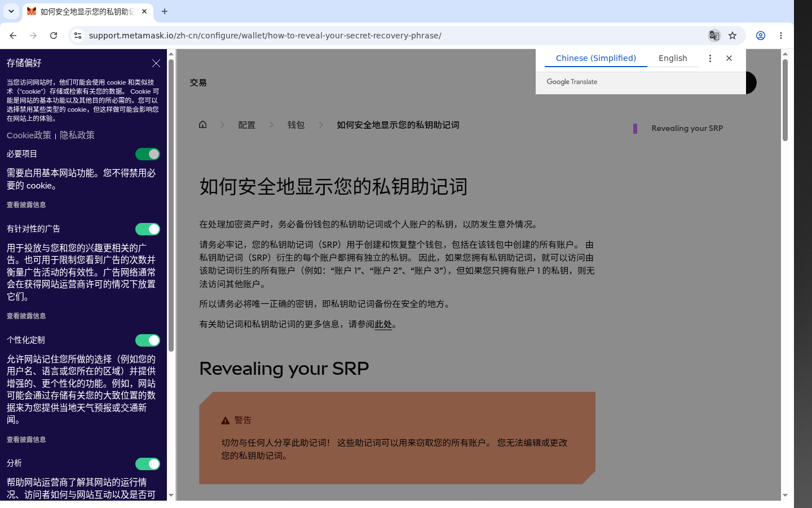Bookmark this page with the star icon
812x508 pixels.
pyautogui.click(x=732, y=36)
